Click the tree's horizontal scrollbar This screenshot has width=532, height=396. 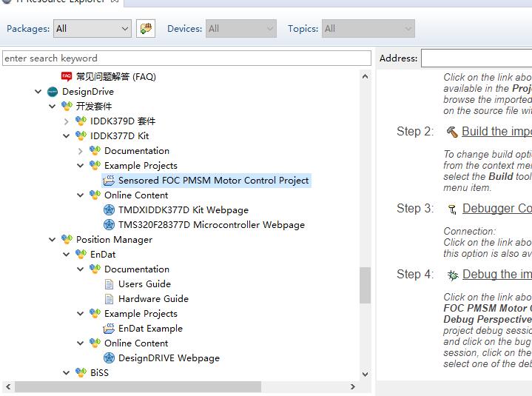pyautogui.click(x=138, y=387)
